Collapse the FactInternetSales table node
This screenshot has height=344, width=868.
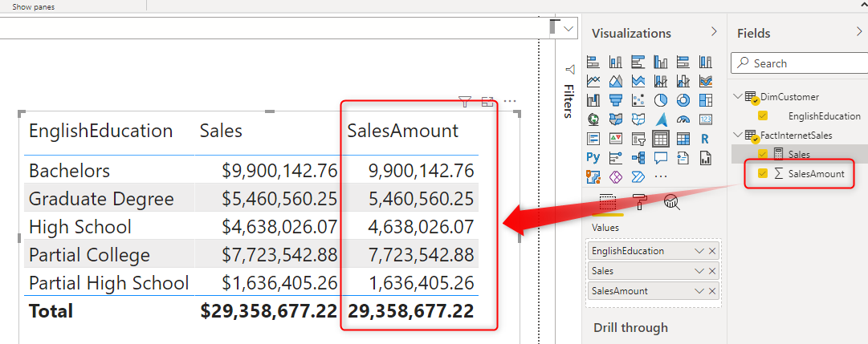point(738,136)
